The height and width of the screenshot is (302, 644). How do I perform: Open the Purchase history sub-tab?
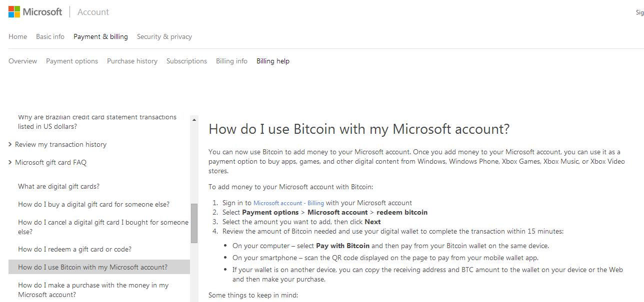point(132,61)
